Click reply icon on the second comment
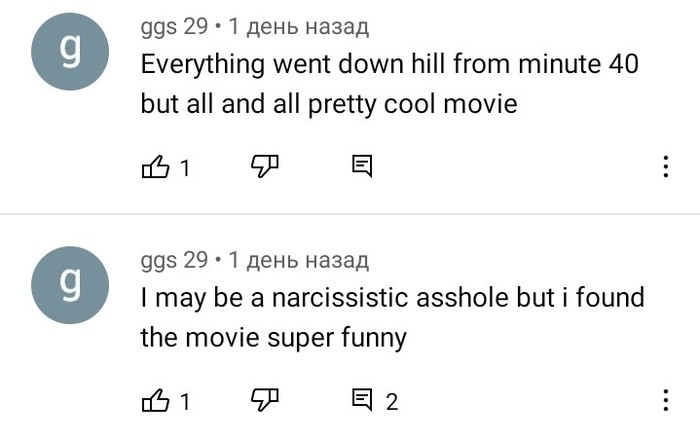This screenshot has width=700, height=440. [362, 402]
